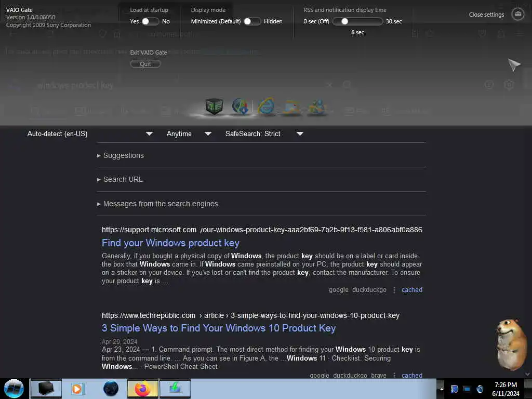Open Find your Windows product key link
This screenshot has height=399, width=532.
(x=170, y=243)
